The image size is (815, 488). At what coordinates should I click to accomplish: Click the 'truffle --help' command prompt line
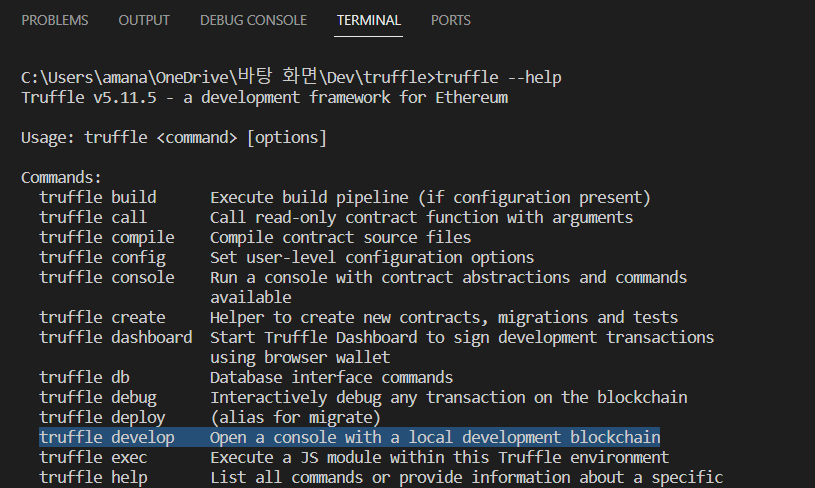[x=291, y=77]
